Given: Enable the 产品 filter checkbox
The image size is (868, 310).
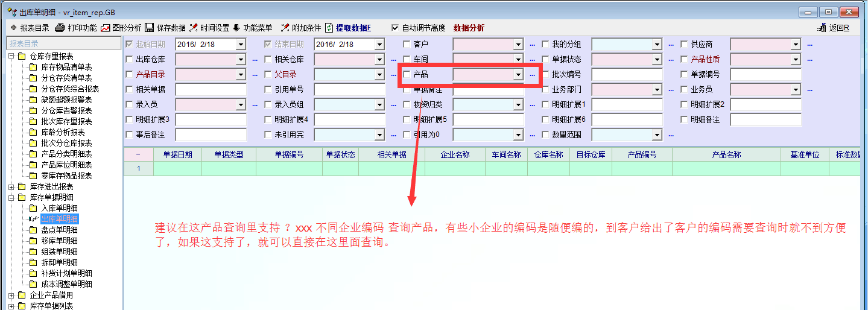Looking at the screenshot, I should point(407,74).
